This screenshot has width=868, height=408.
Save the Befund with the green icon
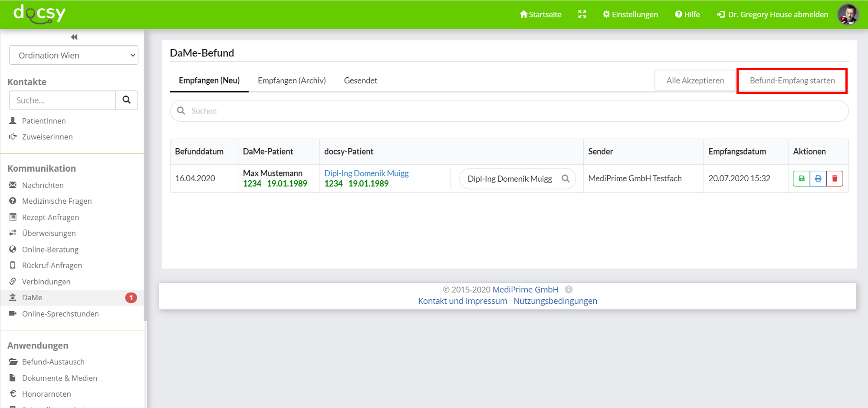801,179
